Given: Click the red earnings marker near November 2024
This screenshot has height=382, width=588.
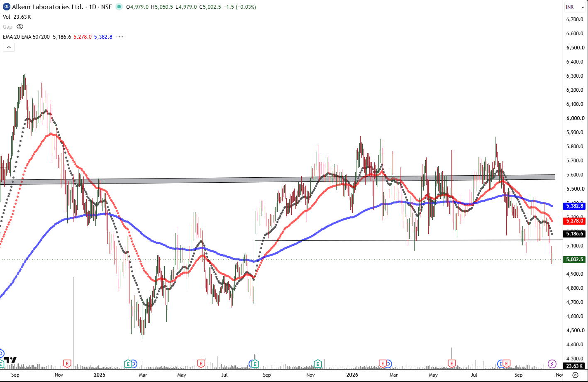Looking at the screenshot, I should [x=67, y=364].
